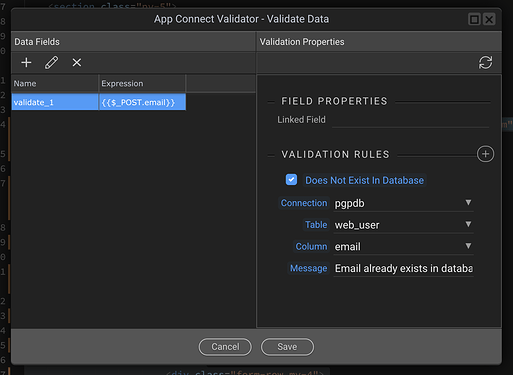Close the Validate Data dialog
The image size is (513, 375).
[489, 19]
